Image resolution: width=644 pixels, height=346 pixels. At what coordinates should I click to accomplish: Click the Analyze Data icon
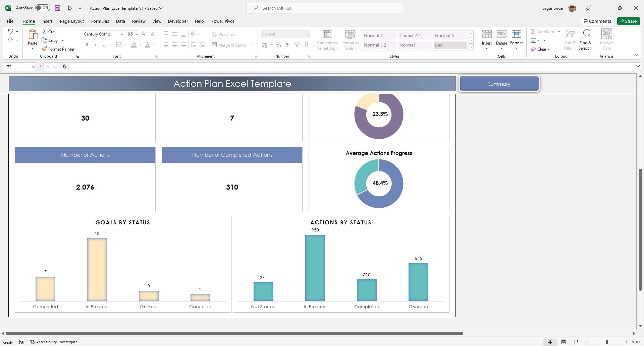pos(607,34)
